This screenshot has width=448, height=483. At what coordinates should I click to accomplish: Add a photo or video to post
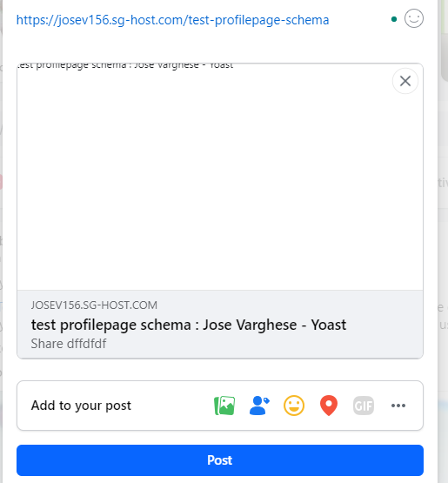pyautogui.click(x=224, y=406)
